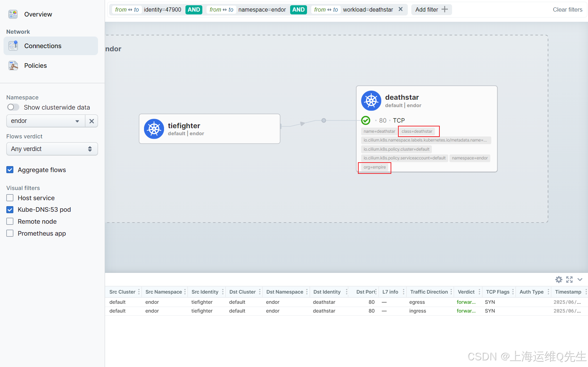Sort by Timestamp column header
588x367 pixels.
(568, 292)
